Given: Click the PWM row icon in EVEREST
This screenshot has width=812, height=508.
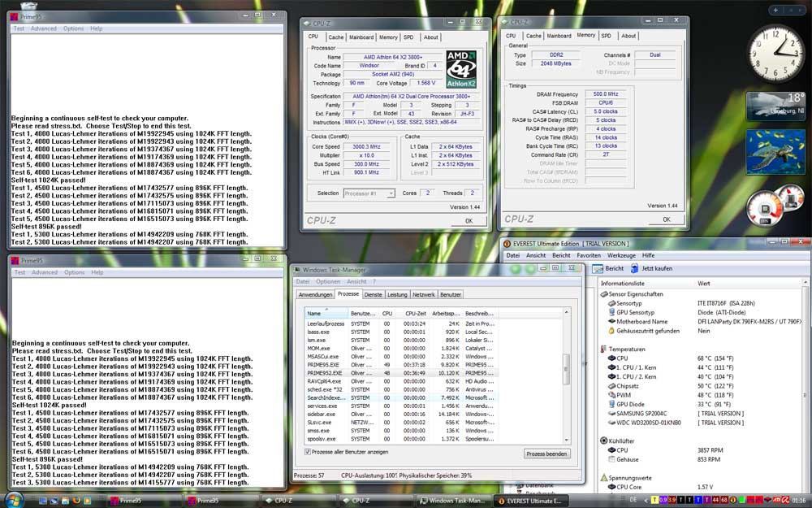Looking at the screenshot, I should click(611, 395).
